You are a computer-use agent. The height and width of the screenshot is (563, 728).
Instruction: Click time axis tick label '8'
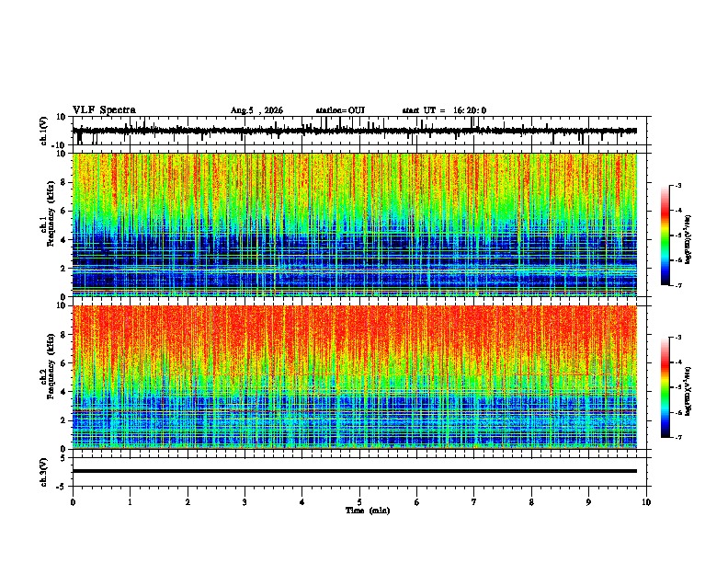point(531,502)
